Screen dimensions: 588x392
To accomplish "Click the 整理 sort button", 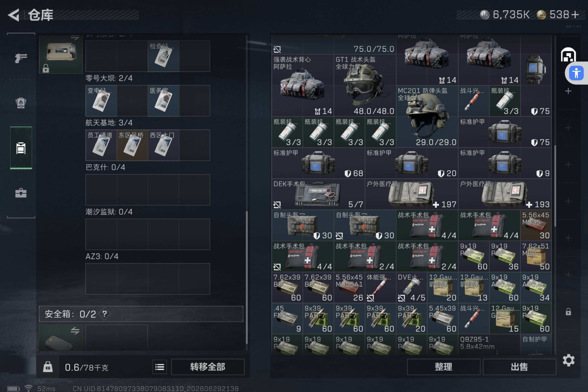I will click(443, 367).
